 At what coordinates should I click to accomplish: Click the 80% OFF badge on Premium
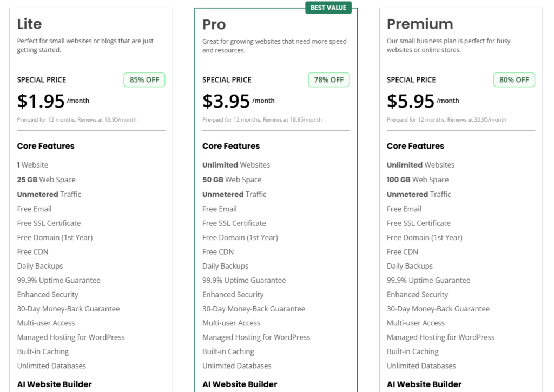pos(514,79)
